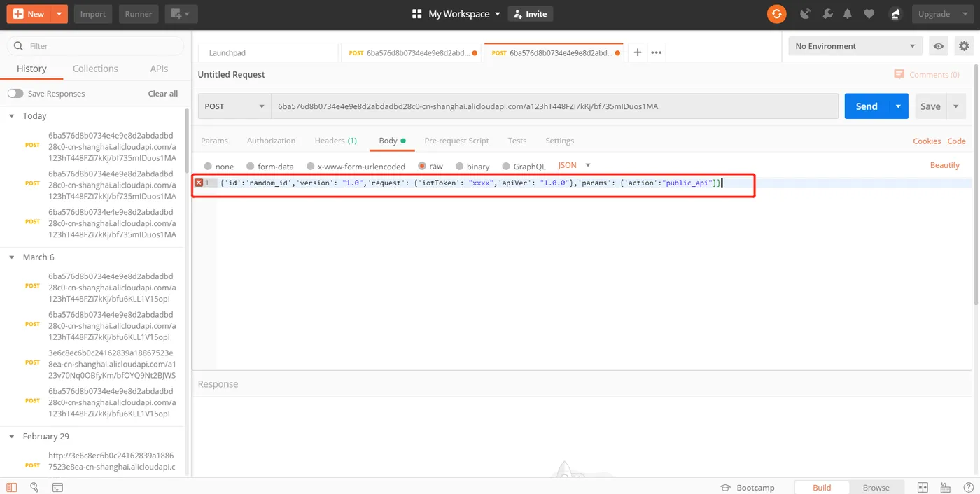Select the GraphQL body type
The width and height of the screenshot is (980, 494).
coord(506,167)
